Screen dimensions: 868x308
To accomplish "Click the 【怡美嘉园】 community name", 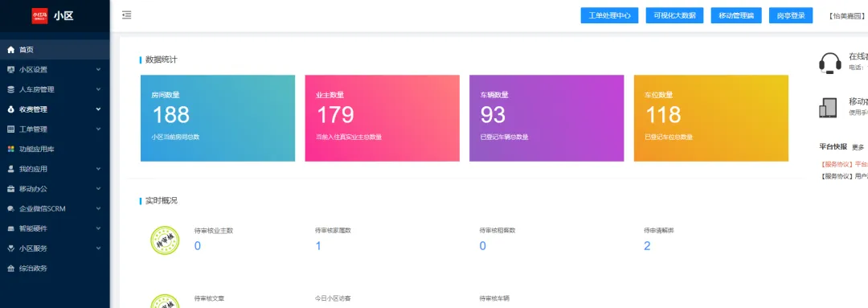I will click(847, 16).
